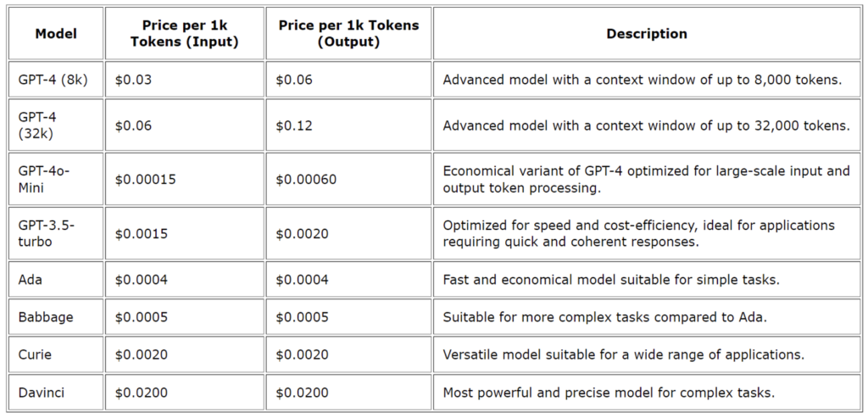Click the $0.03 input price cell

(x=184, y=79)
